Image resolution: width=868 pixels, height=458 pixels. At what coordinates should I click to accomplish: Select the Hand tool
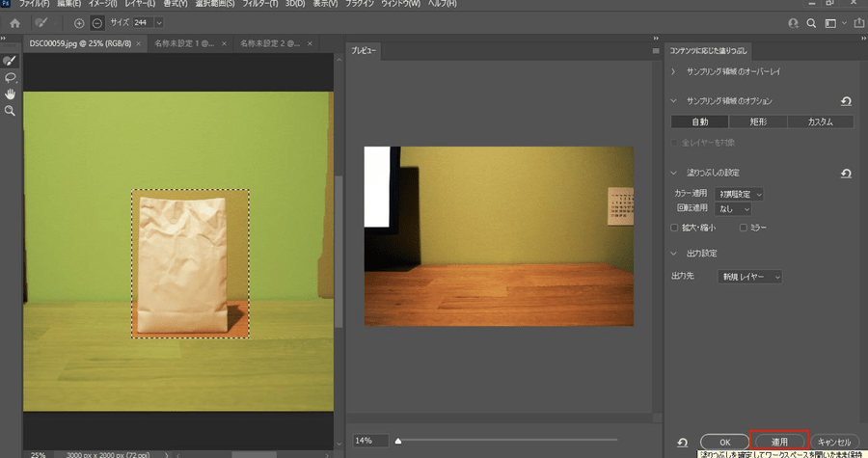pos(11,94)
